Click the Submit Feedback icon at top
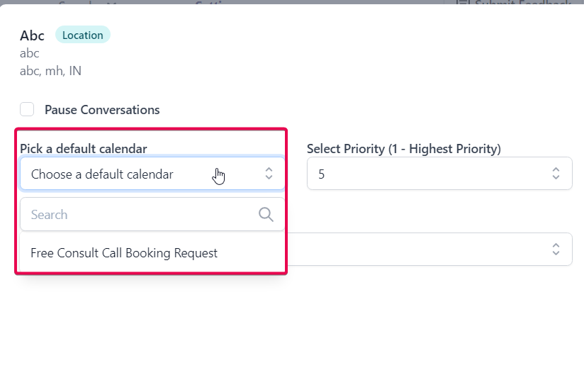Image resolution: width=584 pixels, height=392 pixels. 463,4
